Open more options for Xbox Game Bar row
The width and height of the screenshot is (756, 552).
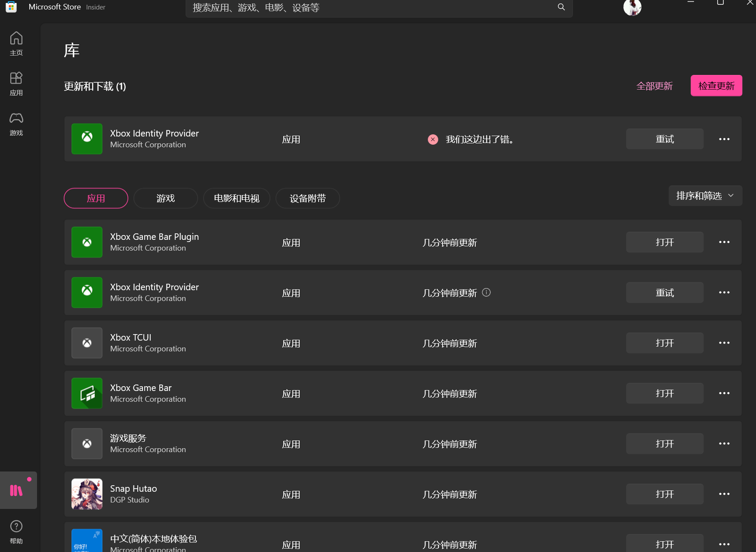click(x=724, y=393)
